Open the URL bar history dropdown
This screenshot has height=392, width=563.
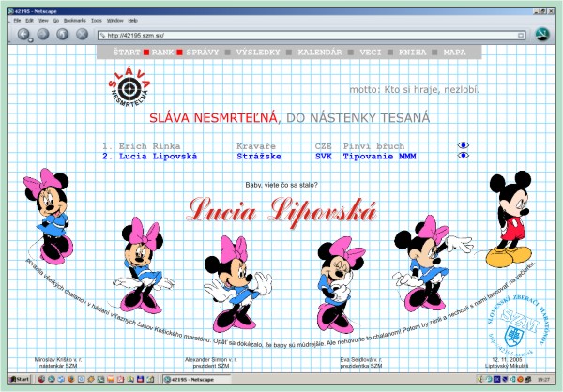tap(521, 36)
